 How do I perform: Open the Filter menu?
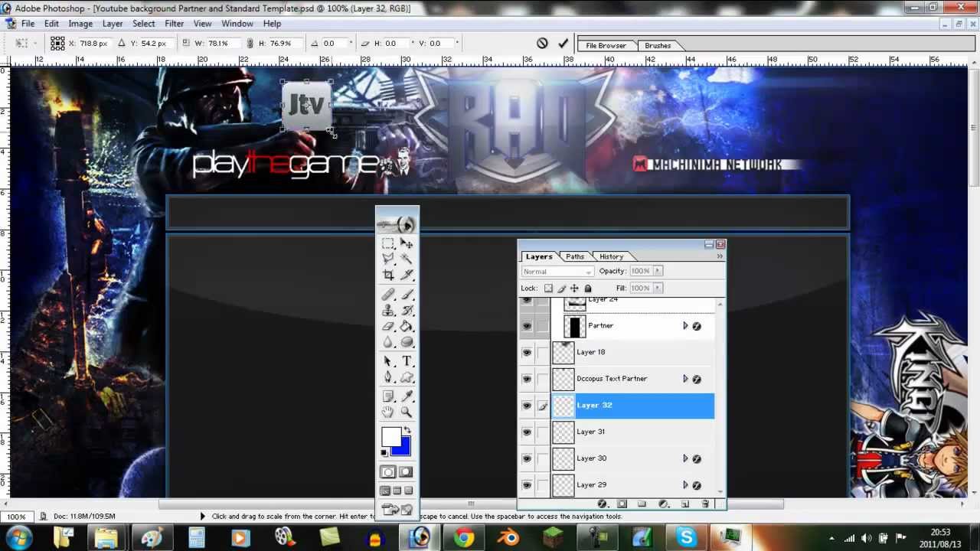click(174, 24)
